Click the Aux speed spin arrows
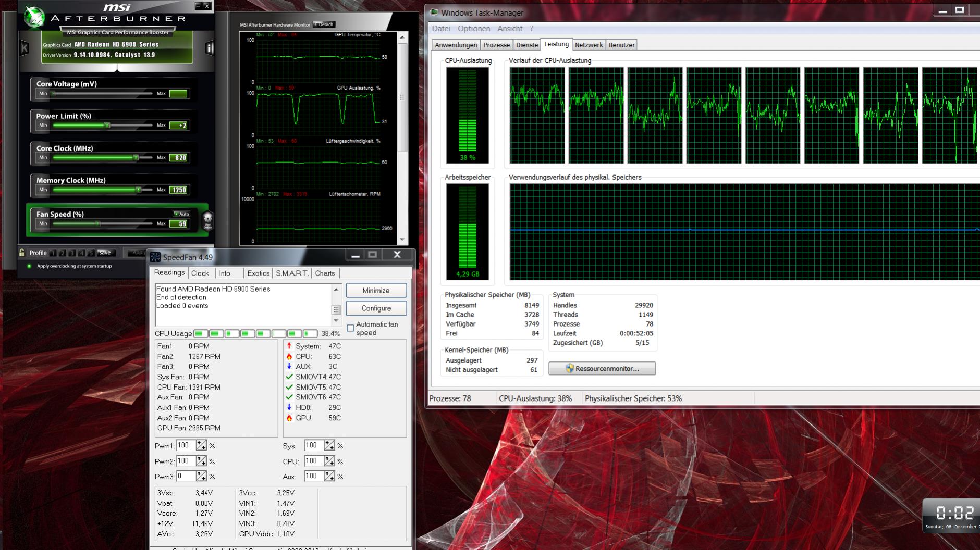 point(329,476)
